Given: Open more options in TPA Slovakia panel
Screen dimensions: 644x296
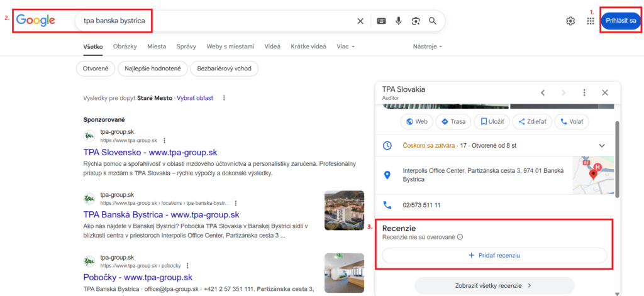Looking at the screenshot, I should [584, 93].
